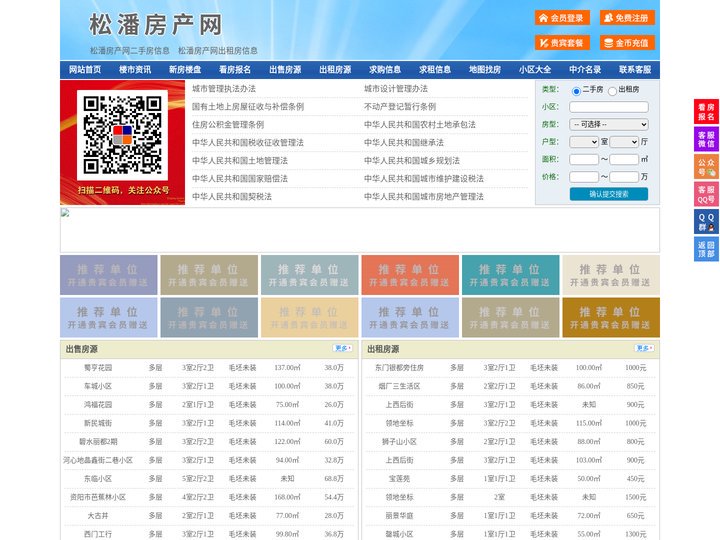720x540 pixels.
Task: Open 车城小区 sale listing
Action: tap(98, 386)
